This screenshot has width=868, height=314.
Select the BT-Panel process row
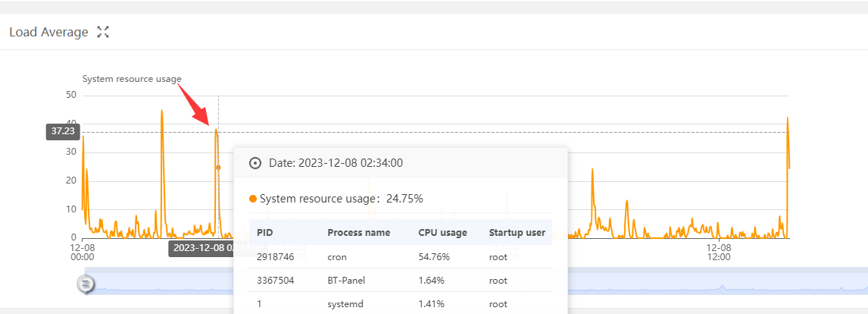(400, 280)
